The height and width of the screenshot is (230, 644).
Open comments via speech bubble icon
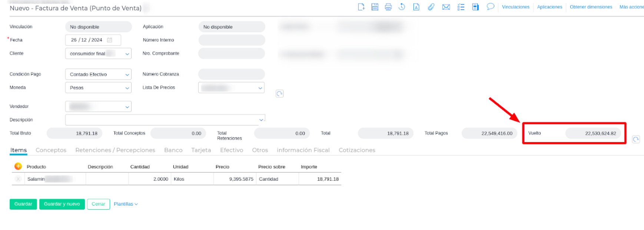[x=490, y=7]
